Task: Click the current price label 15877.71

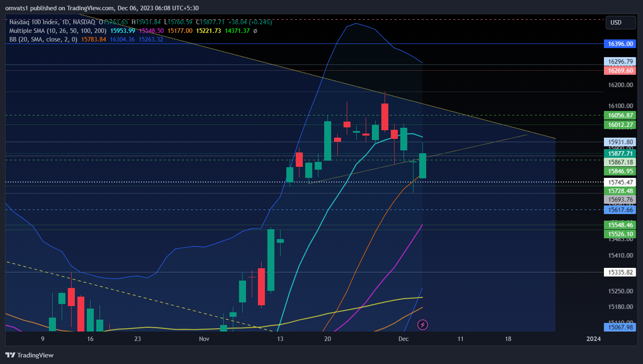Action: point(620,154)
